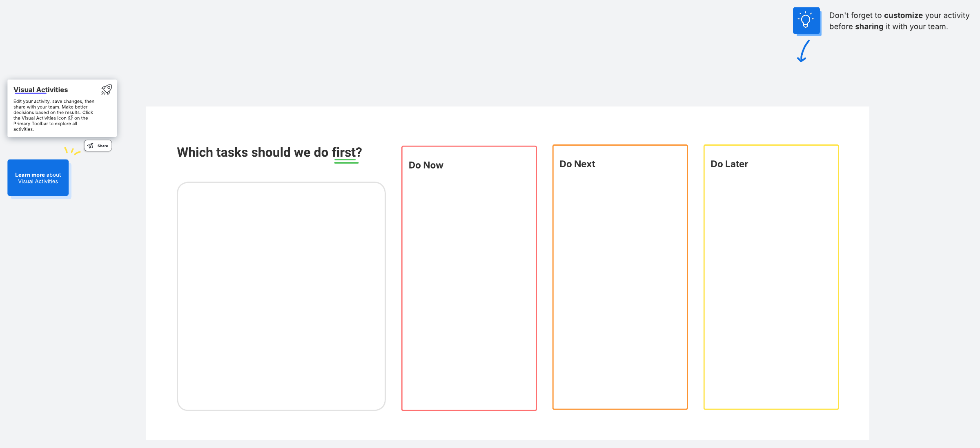Click the 'Do Later' label text
This screenshot has width=980, height=448.
pos(729,164)
